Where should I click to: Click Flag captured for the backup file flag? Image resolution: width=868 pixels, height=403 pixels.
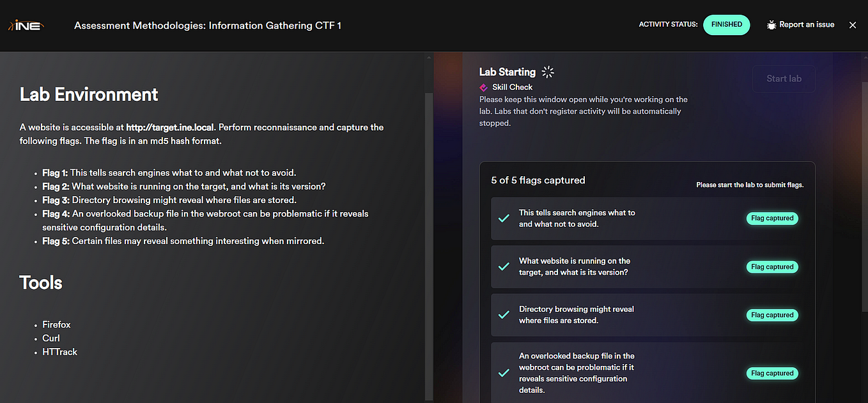(771, 372)
